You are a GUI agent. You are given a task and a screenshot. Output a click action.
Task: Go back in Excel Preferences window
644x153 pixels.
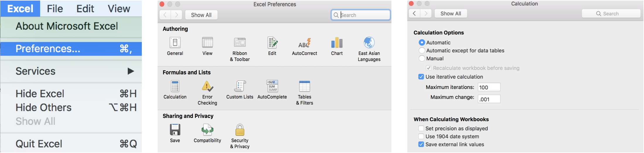click(165, 15)
